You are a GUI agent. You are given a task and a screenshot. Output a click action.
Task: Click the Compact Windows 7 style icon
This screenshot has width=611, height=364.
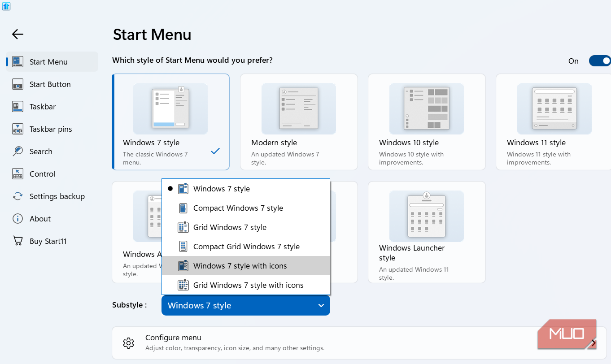pos(183,208)
